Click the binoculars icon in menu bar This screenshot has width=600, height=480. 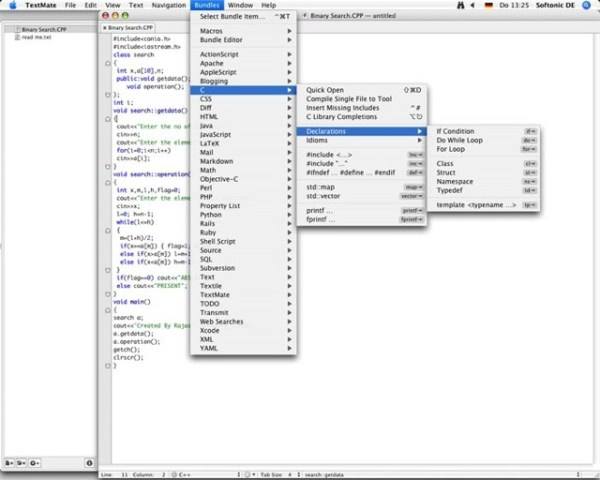click(x=460, y=5)
